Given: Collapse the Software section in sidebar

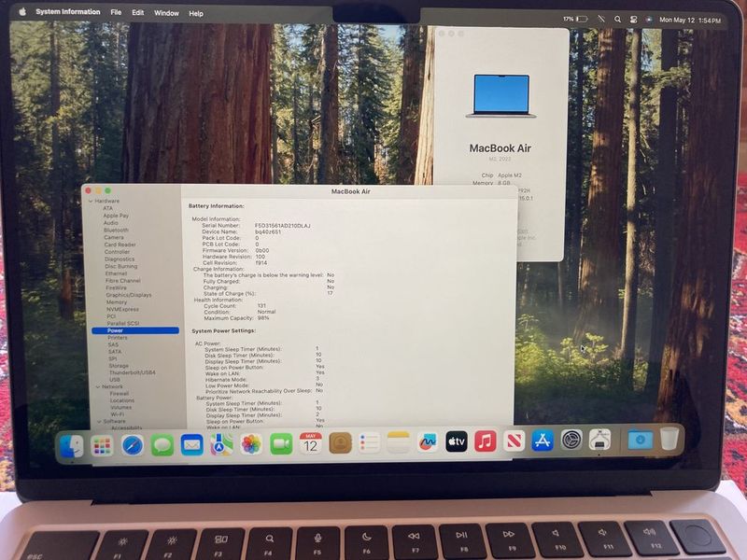Looking at the screenshot, I should 99,422.
